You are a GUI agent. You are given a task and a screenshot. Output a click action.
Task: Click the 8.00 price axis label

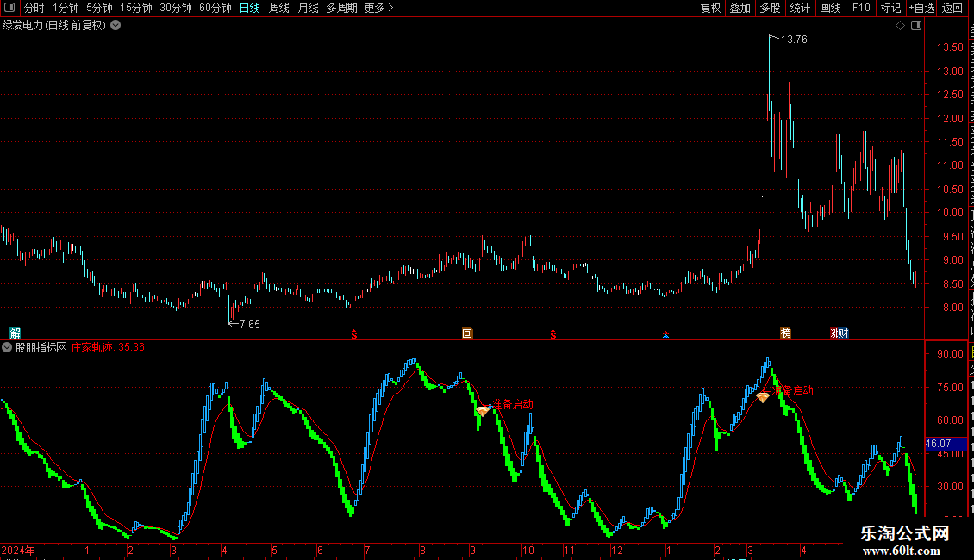952,308
